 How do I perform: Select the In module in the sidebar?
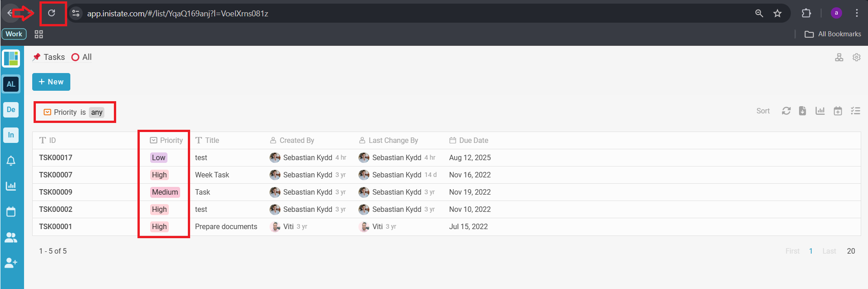(x=11, y=135)
